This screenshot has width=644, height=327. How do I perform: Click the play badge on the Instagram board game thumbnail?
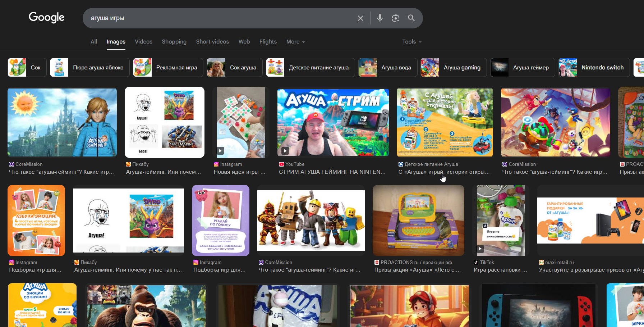[220, 151]
